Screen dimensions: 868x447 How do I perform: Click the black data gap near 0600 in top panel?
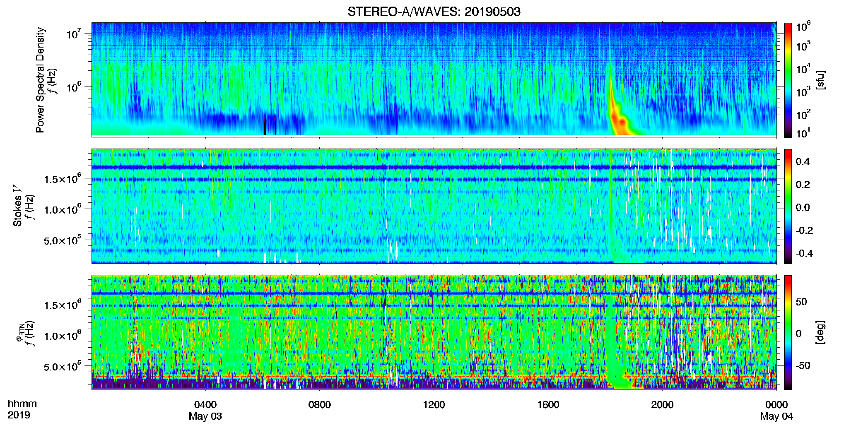[x=265, y=126]
